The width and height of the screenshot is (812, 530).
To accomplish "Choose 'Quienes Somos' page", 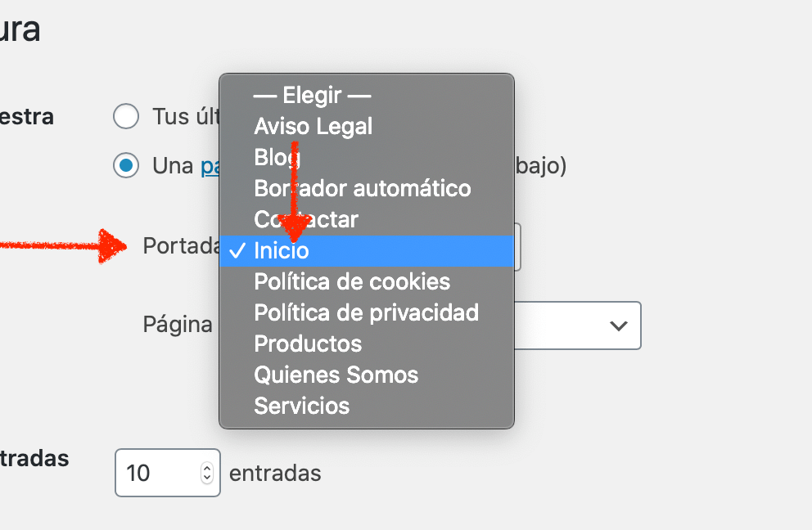I will (367, 375).
